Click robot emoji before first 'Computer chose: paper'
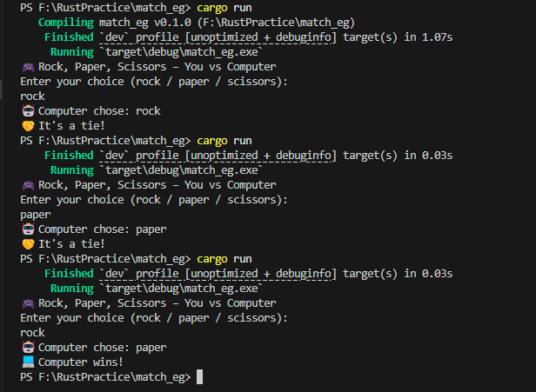The width and height of the screenshot is (536, 392). click(x=28, y=229)
